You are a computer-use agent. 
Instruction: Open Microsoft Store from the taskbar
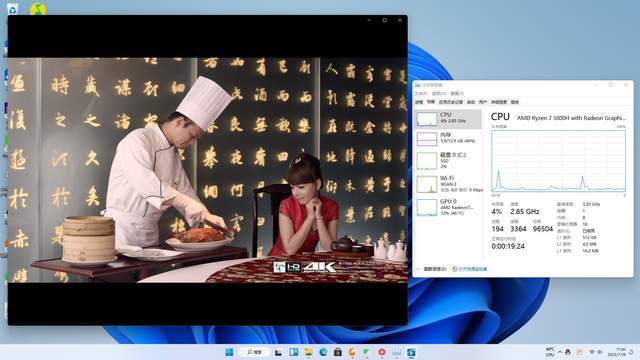338,352
